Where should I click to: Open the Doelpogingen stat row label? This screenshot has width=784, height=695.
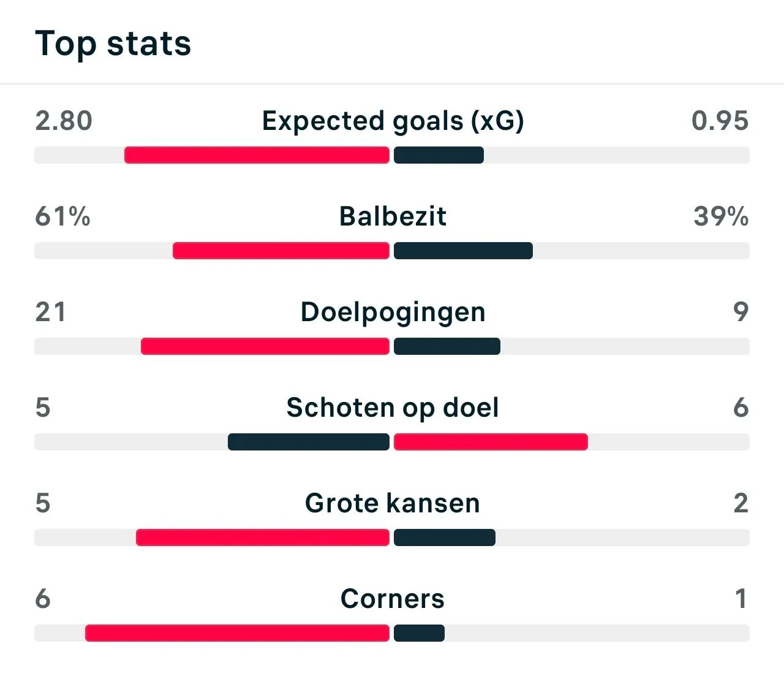(393, 312)
